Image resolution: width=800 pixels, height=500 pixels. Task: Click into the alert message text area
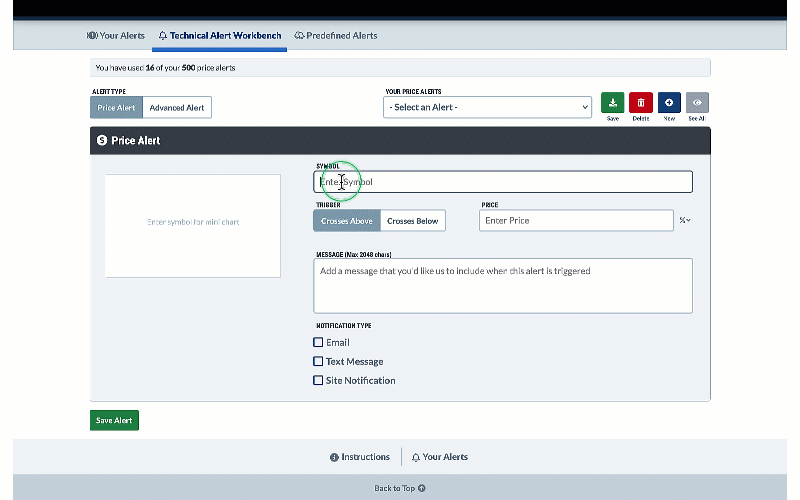(502, 286)
